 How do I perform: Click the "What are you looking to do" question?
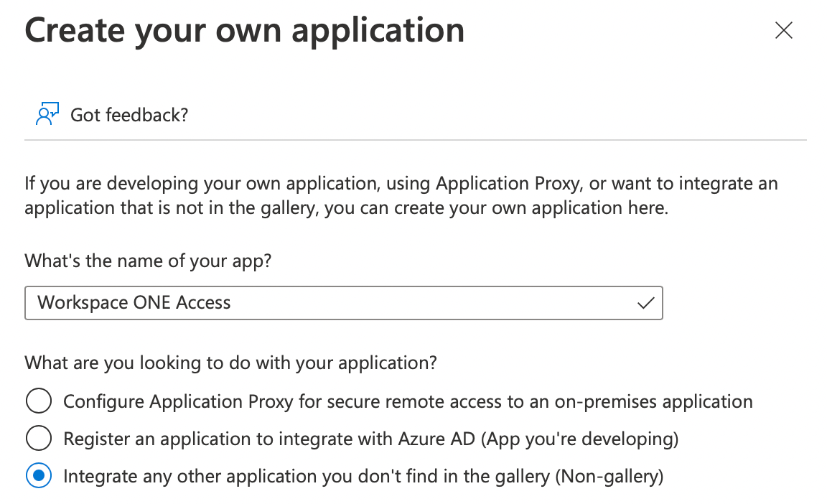point(230,363)
